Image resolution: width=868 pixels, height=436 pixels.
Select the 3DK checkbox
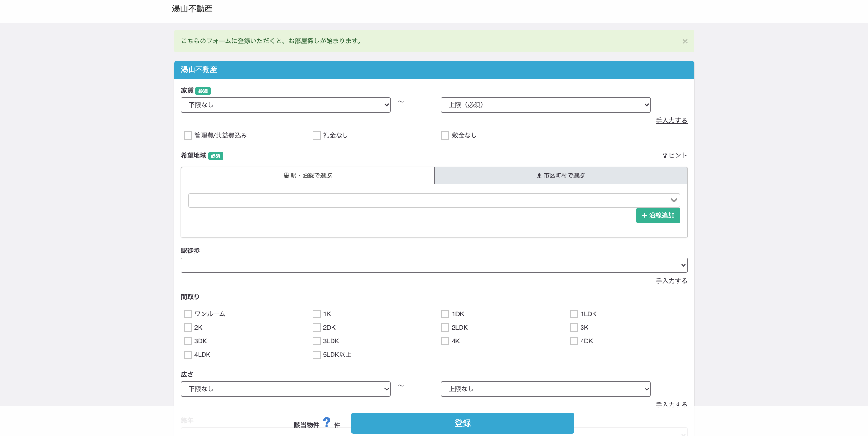pyautogui.click(x=188, y=341)
